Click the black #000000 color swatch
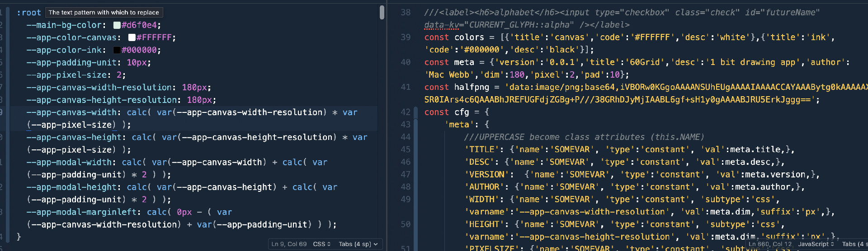The image size is (868, 251). click(x=117, y=50)
